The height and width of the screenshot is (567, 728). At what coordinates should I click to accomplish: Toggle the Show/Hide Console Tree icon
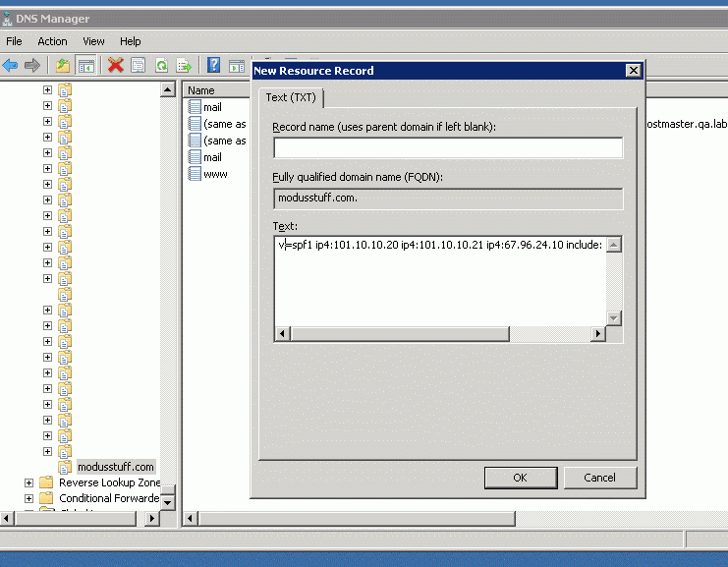[x=85, y=65]
